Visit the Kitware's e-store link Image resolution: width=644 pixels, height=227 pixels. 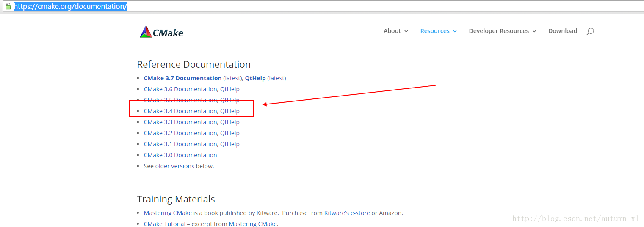click(x=347, y=213)
